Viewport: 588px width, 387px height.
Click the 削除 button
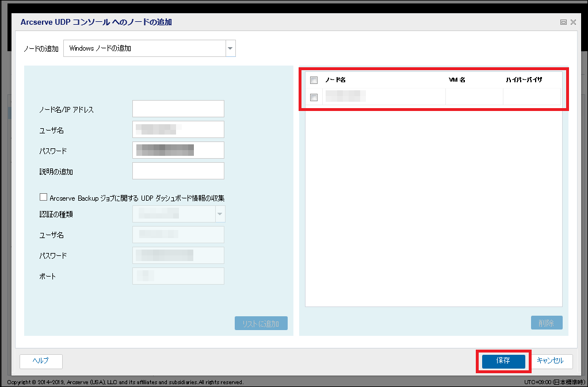[547, 323]
